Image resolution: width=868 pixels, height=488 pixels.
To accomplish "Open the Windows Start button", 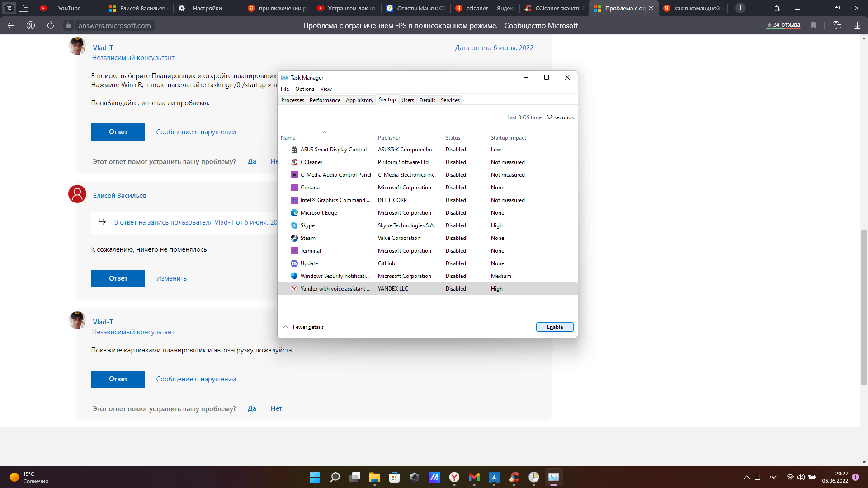I will tap(315, 477).
